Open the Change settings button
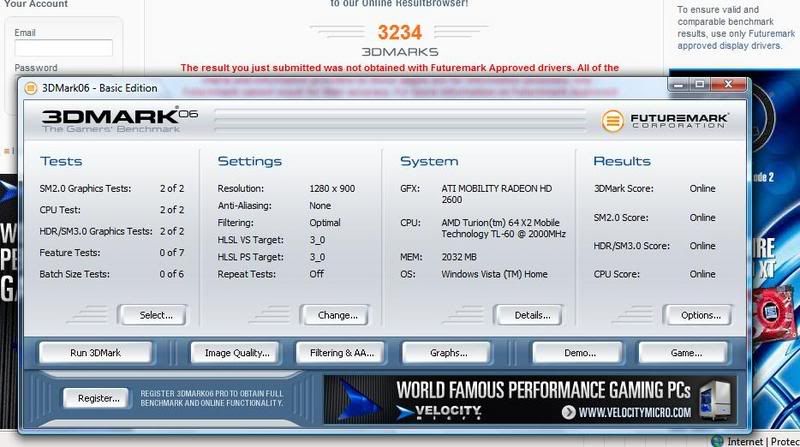The height and width of the screenshot is (447, 800). pos(334,315)
